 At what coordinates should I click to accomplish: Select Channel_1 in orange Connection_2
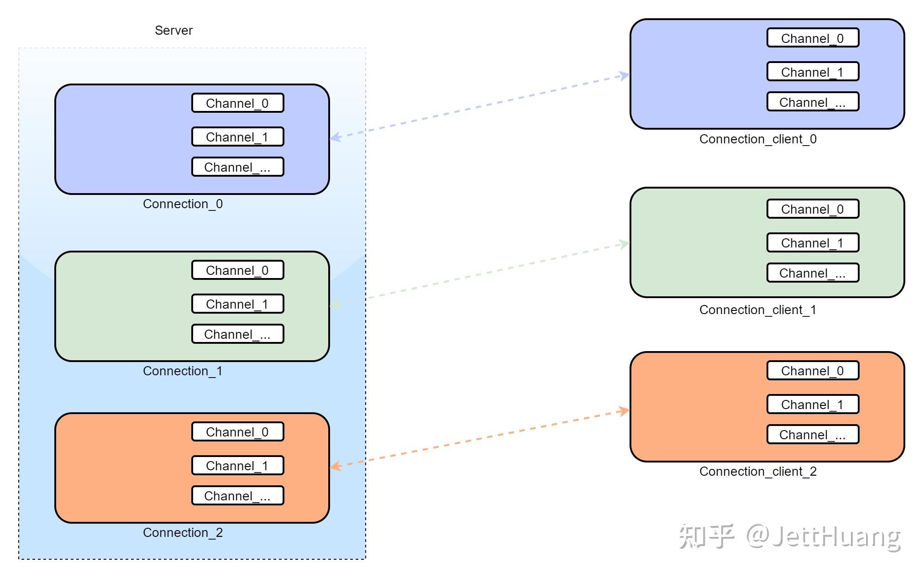[x=237, y=466]
